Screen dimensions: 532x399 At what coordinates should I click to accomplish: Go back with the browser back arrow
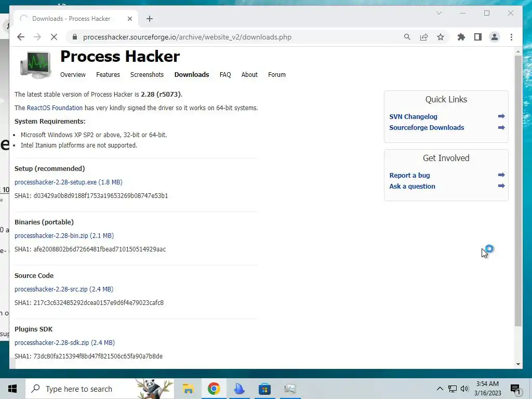(x=21, y=37)
